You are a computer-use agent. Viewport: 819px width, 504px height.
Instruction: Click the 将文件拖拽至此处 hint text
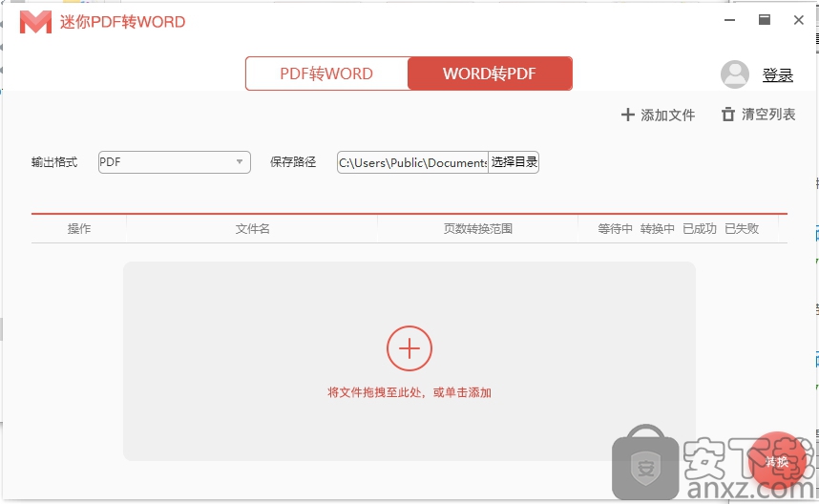coord(409,392)
